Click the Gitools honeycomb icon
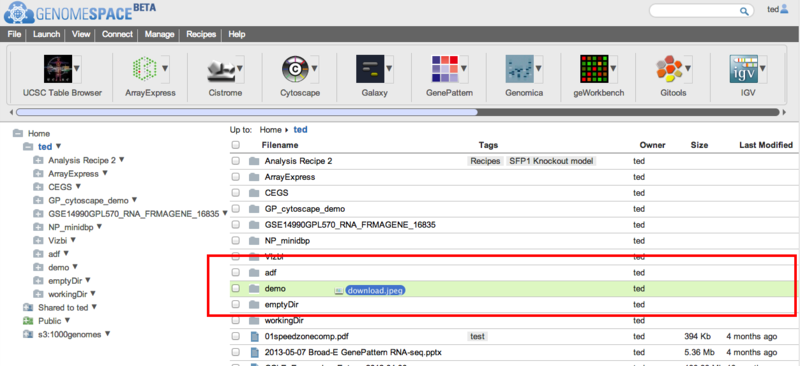 pyautogui.click(x=669, y=69)
